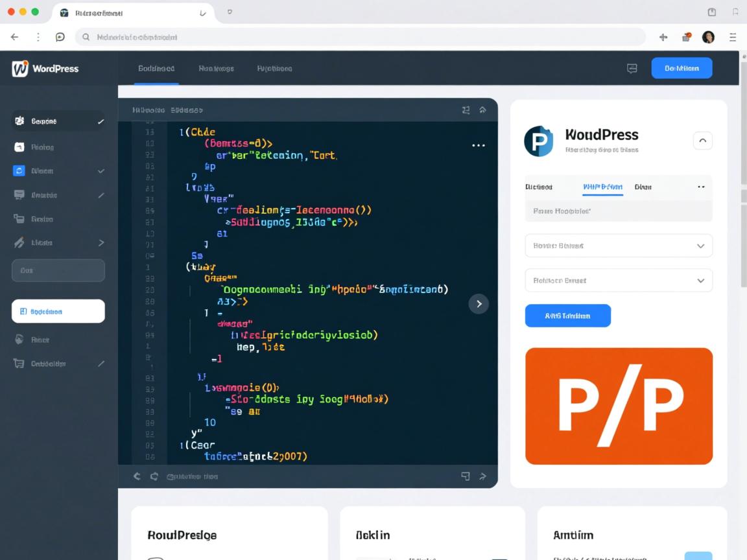Collapse the plugin card using the chevron button

pyautogui.click(x=703, y=140)
